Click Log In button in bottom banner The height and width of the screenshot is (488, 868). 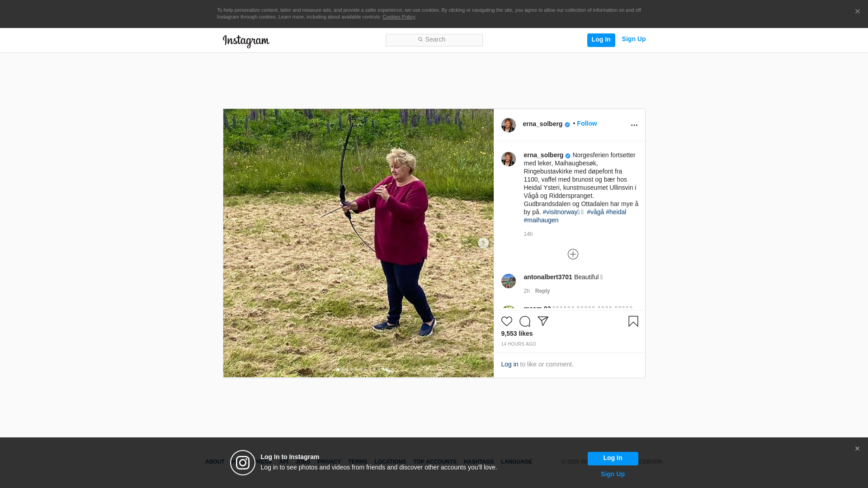point(613,458)
